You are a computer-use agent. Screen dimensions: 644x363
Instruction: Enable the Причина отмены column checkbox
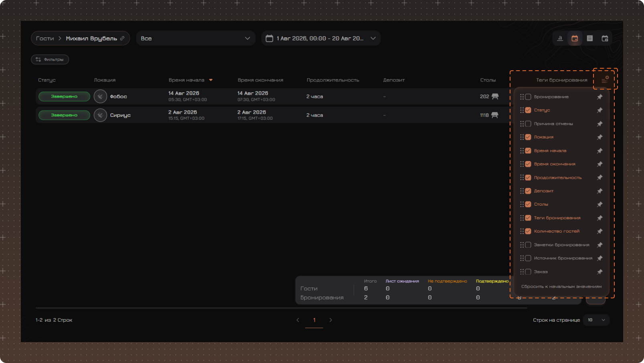pos(528,124)
